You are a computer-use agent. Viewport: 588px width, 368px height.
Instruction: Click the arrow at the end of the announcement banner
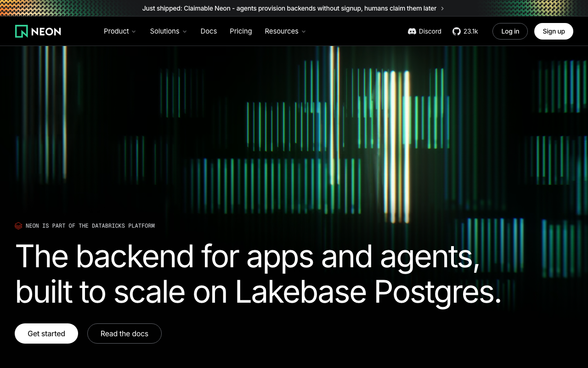click(442, 8)
